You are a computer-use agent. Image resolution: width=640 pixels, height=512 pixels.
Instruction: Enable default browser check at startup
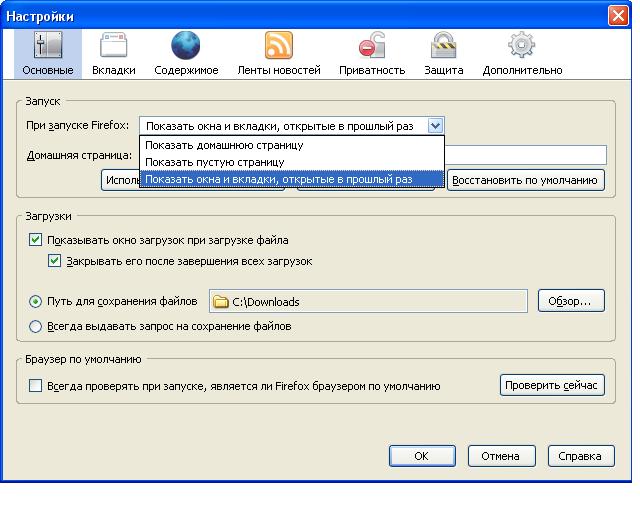pyautogui.click(x=36, y=386)
